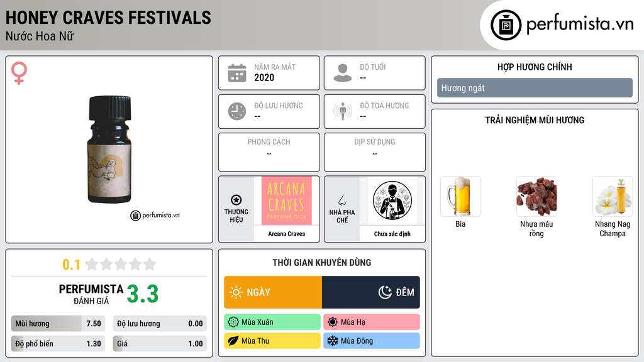The width and height of the screenshot is (644, 362).
Task: Select the Ngày daytime bar
Action: point(273,292)
